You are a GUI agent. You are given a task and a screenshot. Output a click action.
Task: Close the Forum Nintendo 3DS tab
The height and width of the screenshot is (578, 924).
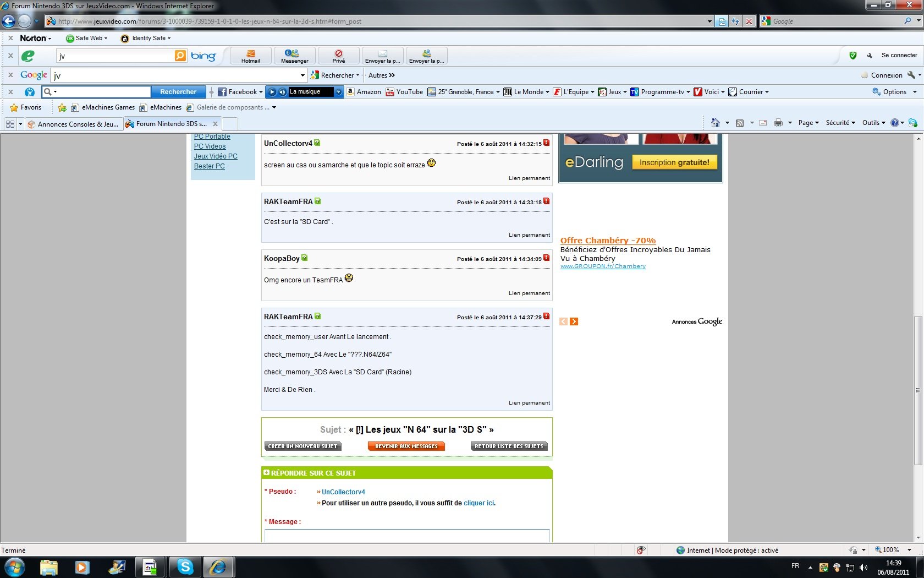point(216,124)
